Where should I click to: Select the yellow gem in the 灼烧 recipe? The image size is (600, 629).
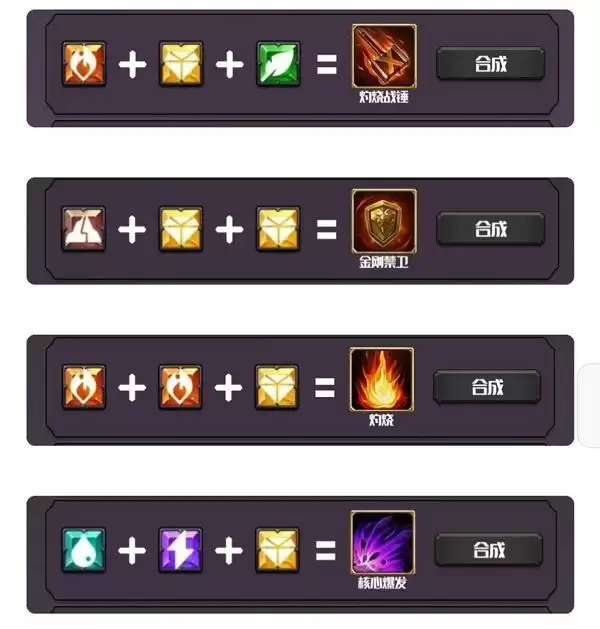(x=277, y=387)
